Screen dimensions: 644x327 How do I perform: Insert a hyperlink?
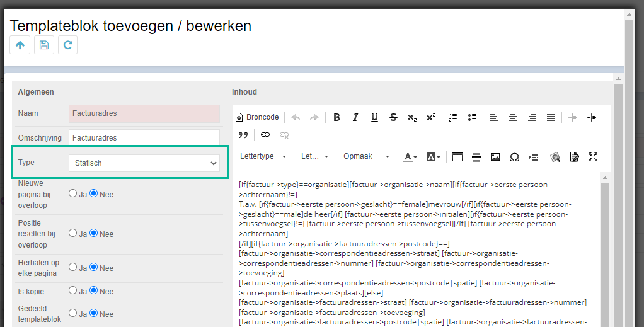click(x=265, y=135)
